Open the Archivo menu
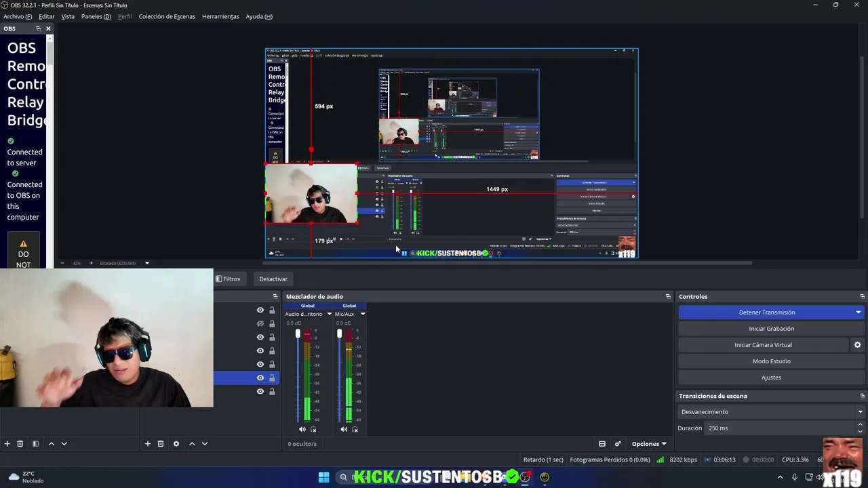 point(18,16)
